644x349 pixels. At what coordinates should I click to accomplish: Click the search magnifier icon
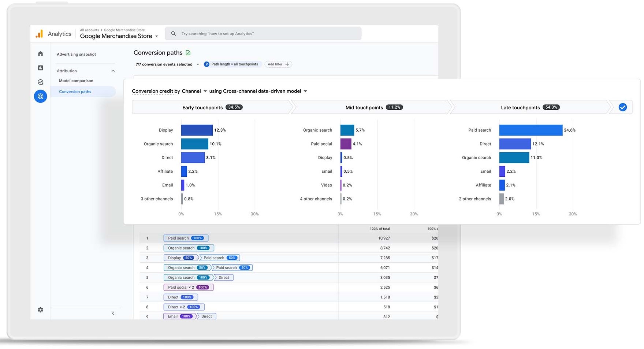click(x=174, y=34)
